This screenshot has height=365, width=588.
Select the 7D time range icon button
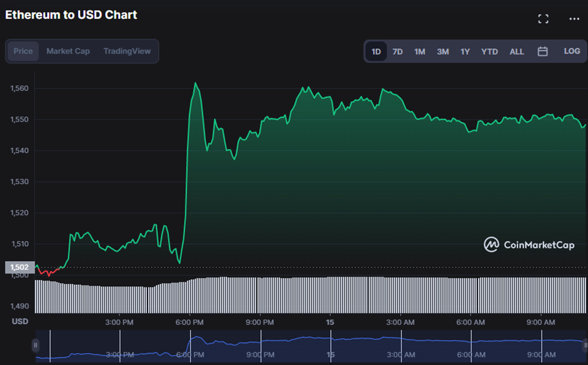[398, 52]
